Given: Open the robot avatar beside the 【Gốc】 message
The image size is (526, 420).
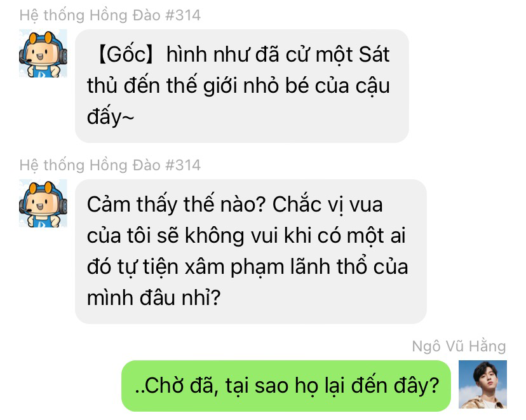Looking at the screenshot, I should click(43, 53).
